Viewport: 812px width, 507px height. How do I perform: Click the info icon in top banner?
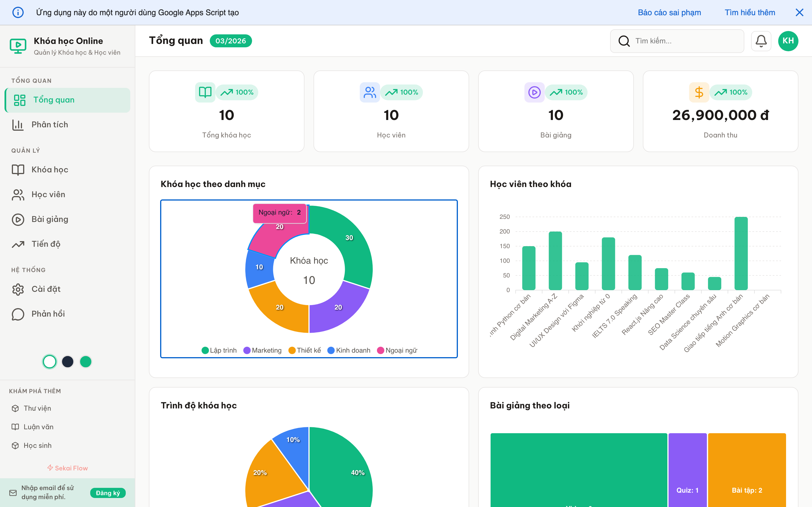click(x=18, y=12)
